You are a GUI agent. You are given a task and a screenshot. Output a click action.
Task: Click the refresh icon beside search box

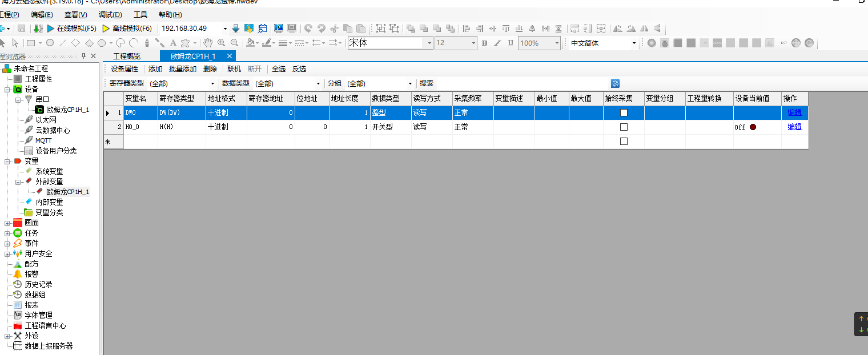click(615, 83)
